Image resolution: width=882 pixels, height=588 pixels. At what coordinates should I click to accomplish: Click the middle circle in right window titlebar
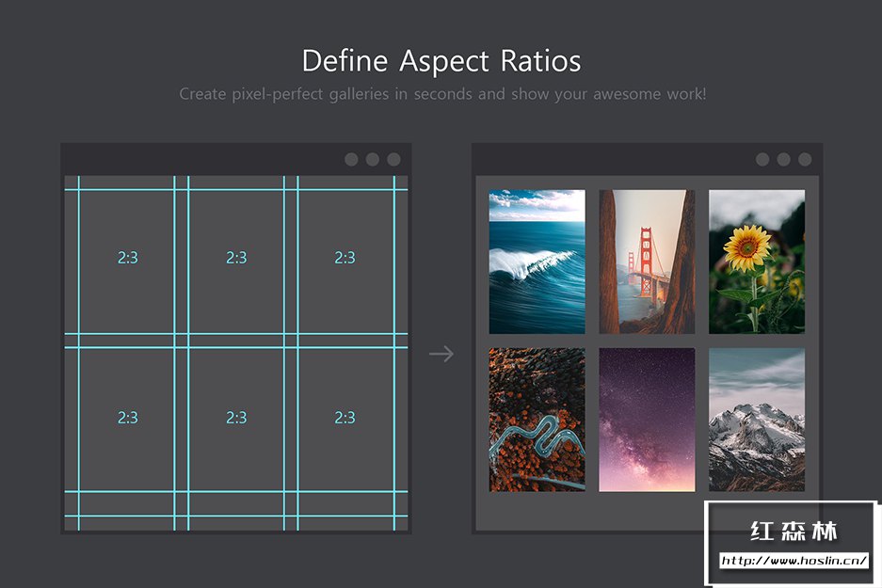(783, 159)
